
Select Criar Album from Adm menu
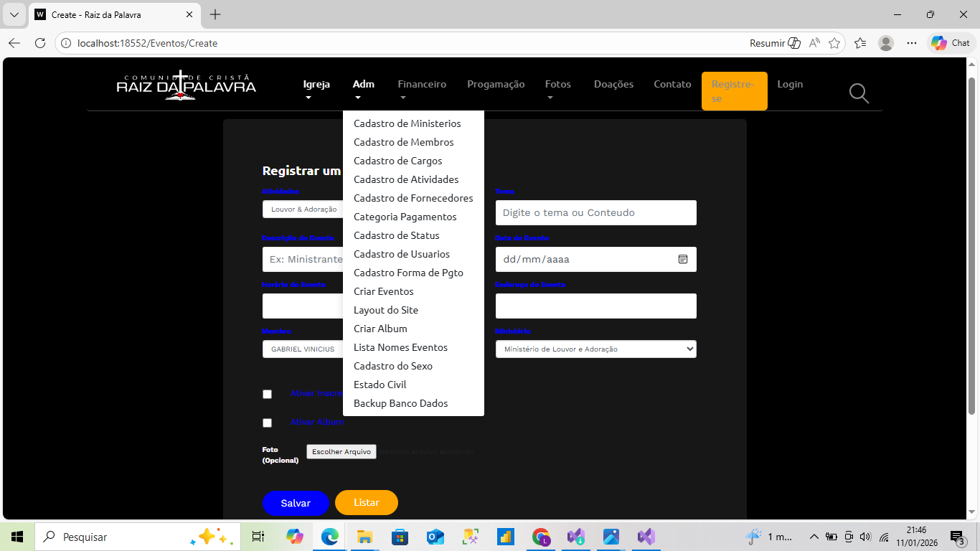point(380,329)
